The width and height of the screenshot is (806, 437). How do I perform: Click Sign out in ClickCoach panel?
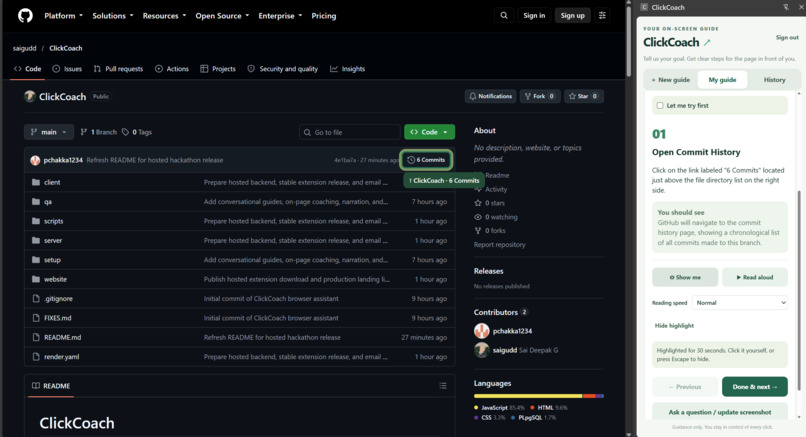[787, 38]
